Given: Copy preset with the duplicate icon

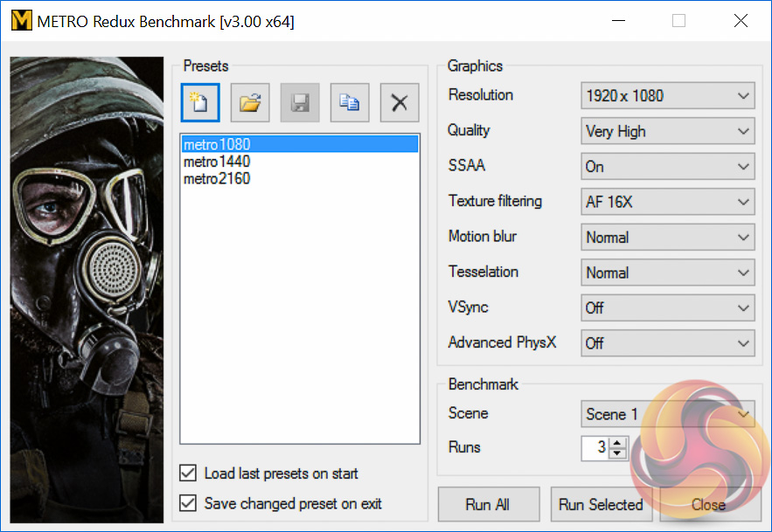Looking at the screenshot, I should [350, 103].
